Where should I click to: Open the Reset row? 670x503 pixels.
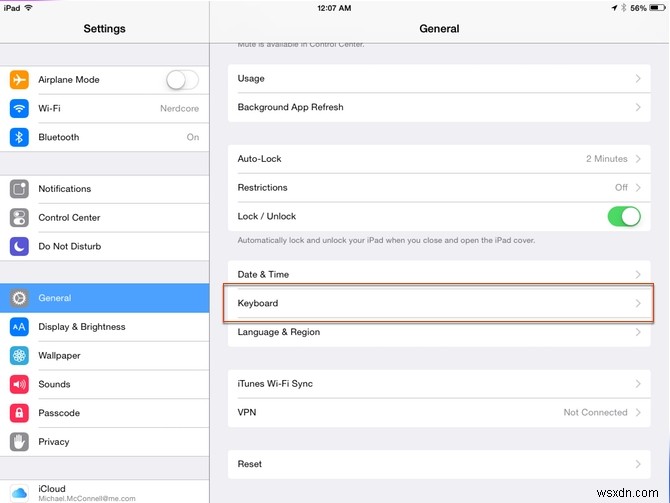pos(439,464)
